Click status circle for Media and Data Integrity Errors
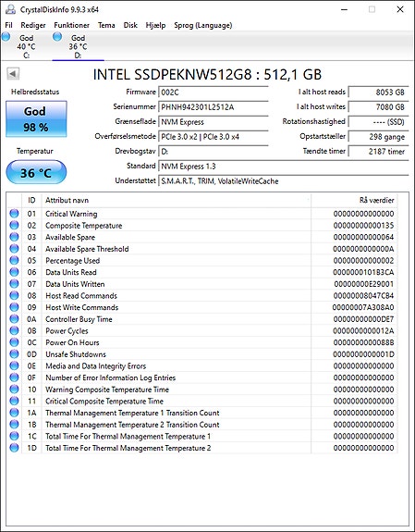The width and height of the screenshot is (415, 532). click(14, 365)
